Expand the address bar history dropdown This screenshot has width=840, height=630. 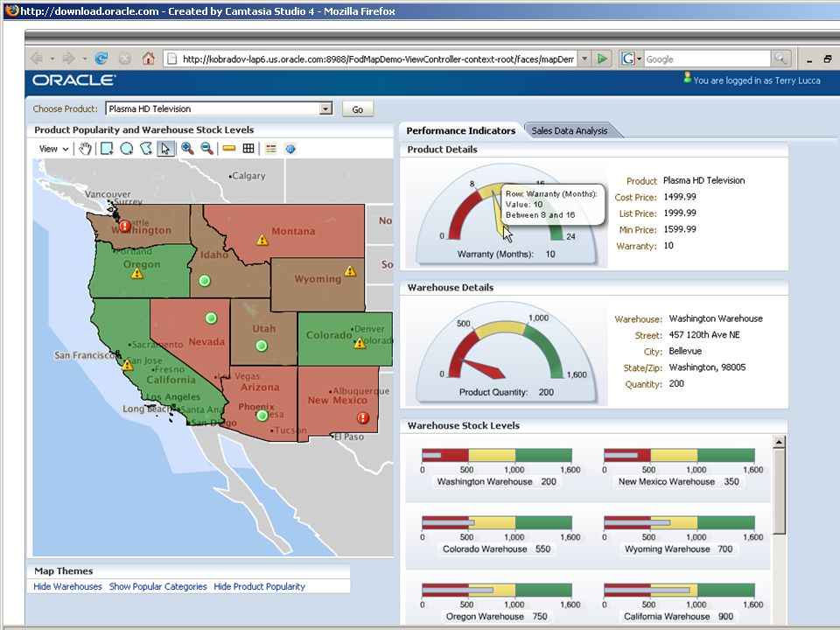tap(585, 59)
